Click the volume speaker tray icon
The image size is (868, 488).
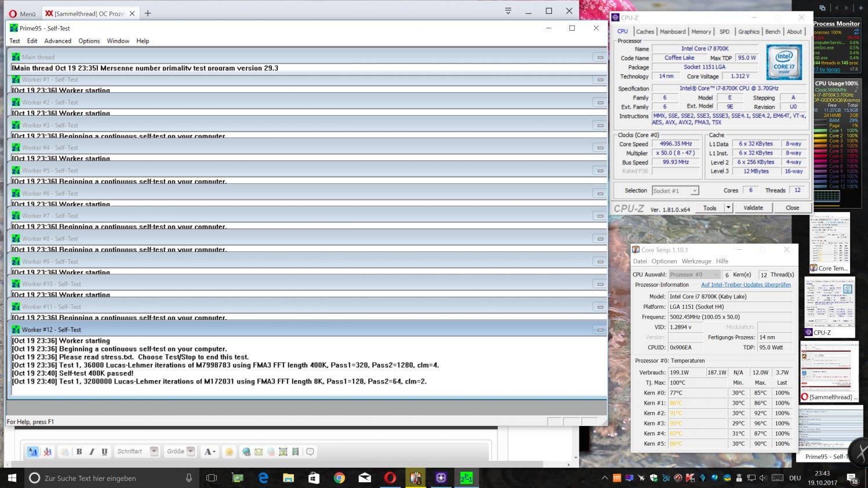[x=763, y=478]
